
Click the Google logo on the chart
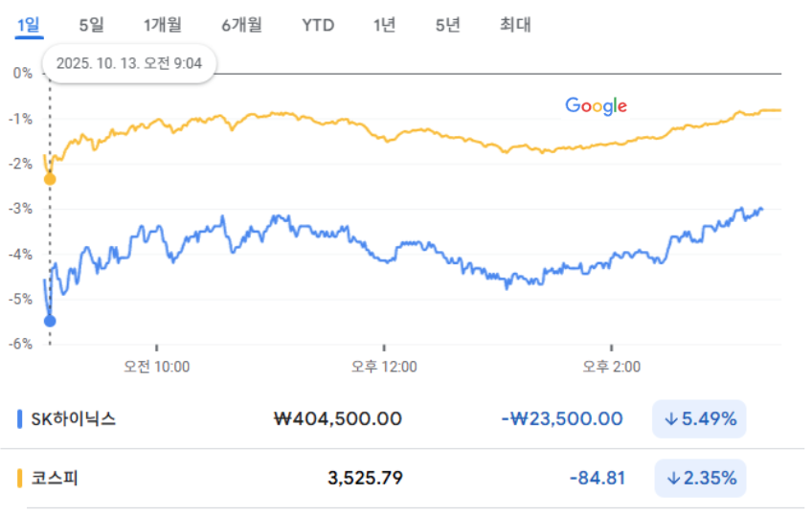pos(596,105)
